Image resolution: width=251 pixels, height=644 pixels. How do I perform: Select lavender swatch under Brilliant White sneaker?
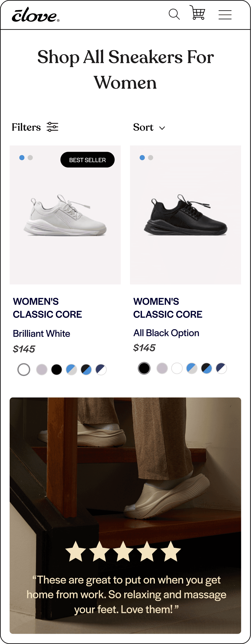click(x=42, y=369)
